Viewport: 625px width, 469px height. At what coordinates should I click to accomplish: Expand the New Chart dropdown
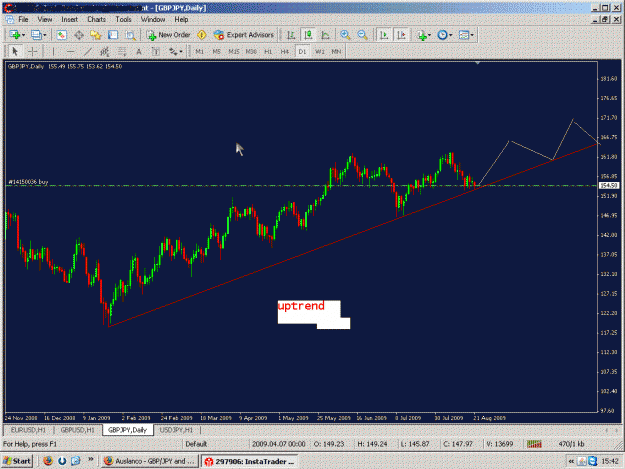(23, 35)
